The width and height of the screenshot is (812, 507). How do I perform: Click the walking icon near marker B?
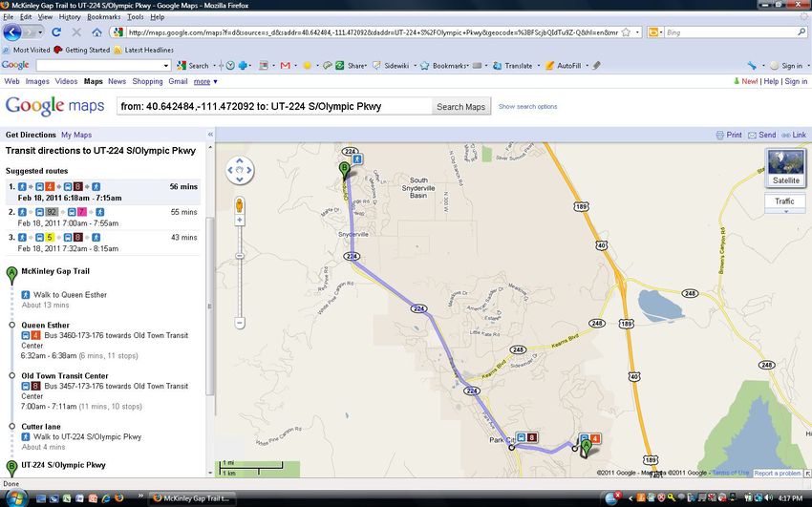[x=357, y=158]
